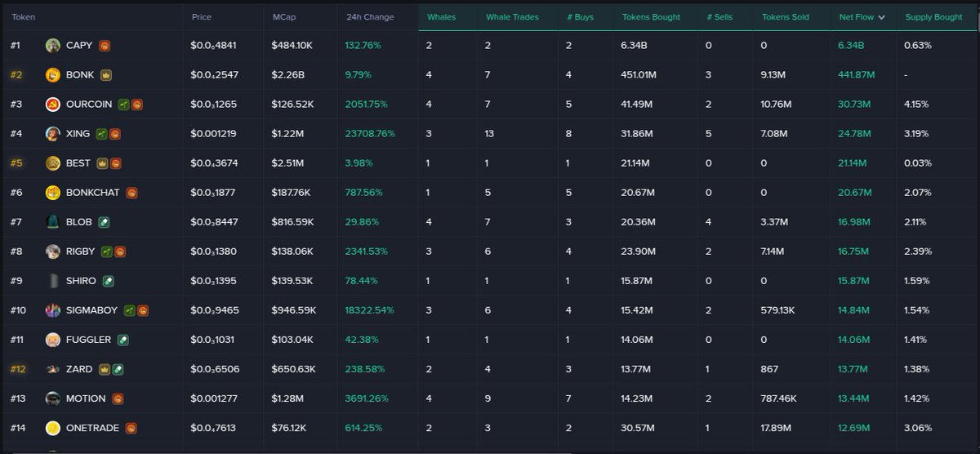The width and height of the screenshot is (980, 454).
Task: Click the $2.26B market cap value
Action: [289, 75]
